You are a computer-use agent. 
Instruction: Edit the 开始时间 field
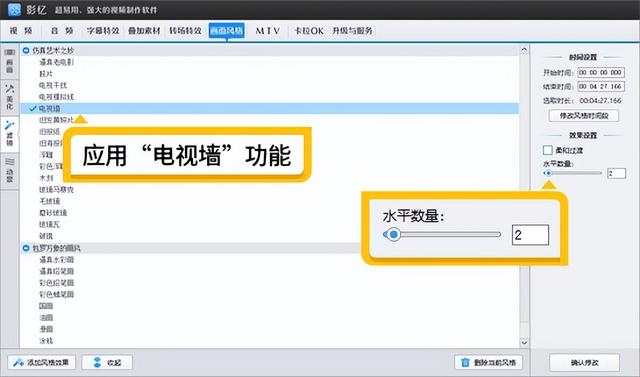(601, 73)
